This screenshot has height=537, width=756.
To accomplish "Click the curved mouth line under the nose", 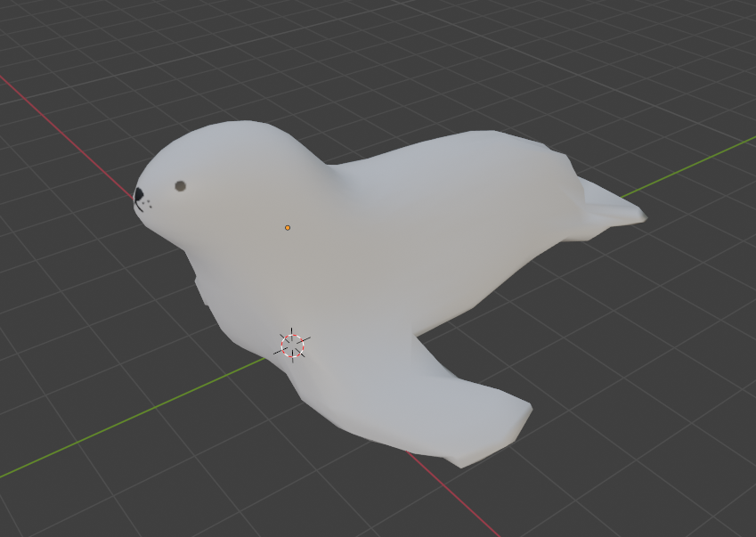I will (139, 207).
